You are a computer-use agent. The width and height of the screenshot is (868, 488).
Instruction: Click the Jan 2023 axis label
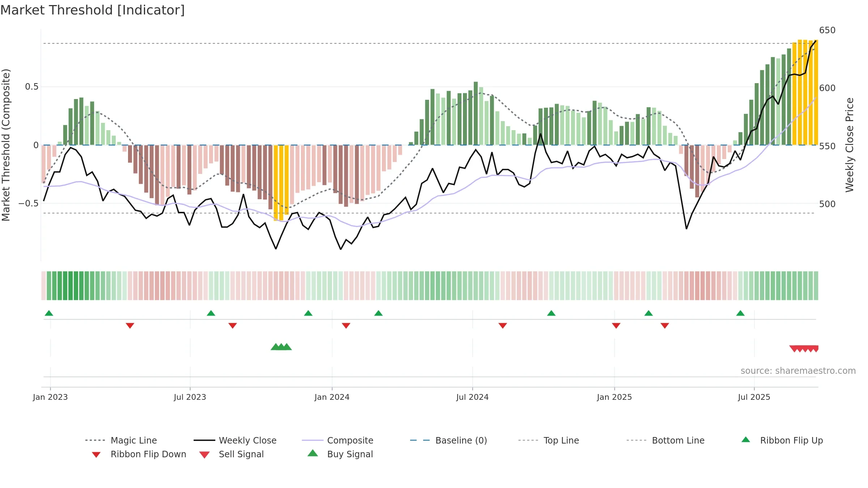click(50, 397)
